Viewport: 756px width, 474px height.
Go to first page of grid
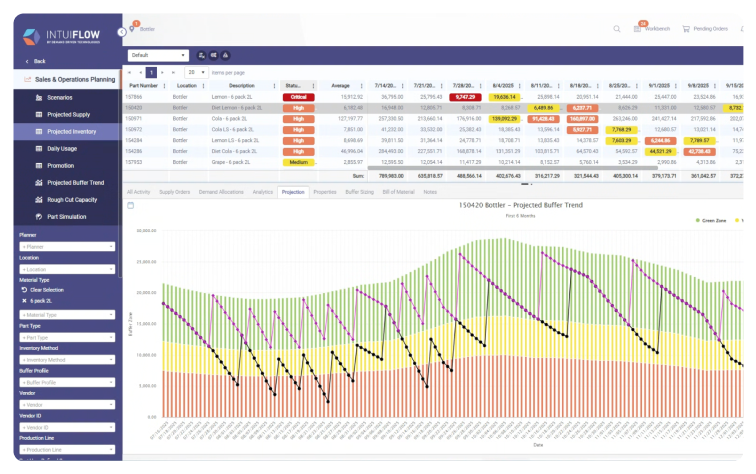coord(129,72)
